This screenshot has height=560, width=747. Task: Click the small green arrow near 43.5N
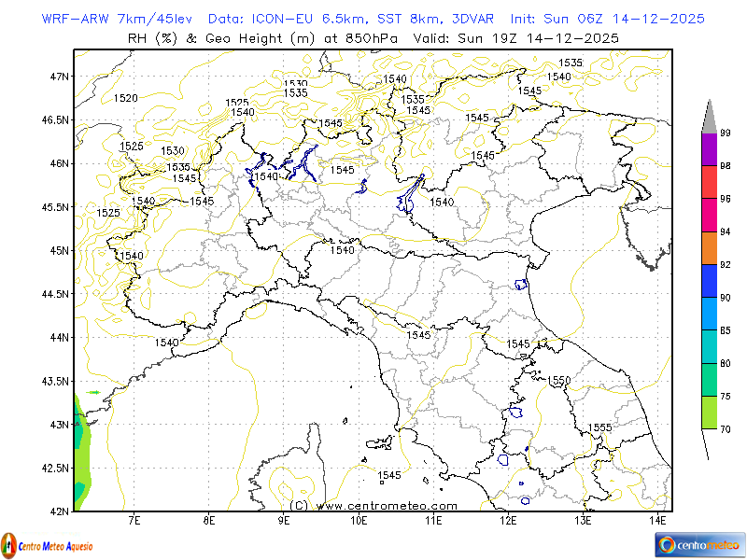coord(92,392)
